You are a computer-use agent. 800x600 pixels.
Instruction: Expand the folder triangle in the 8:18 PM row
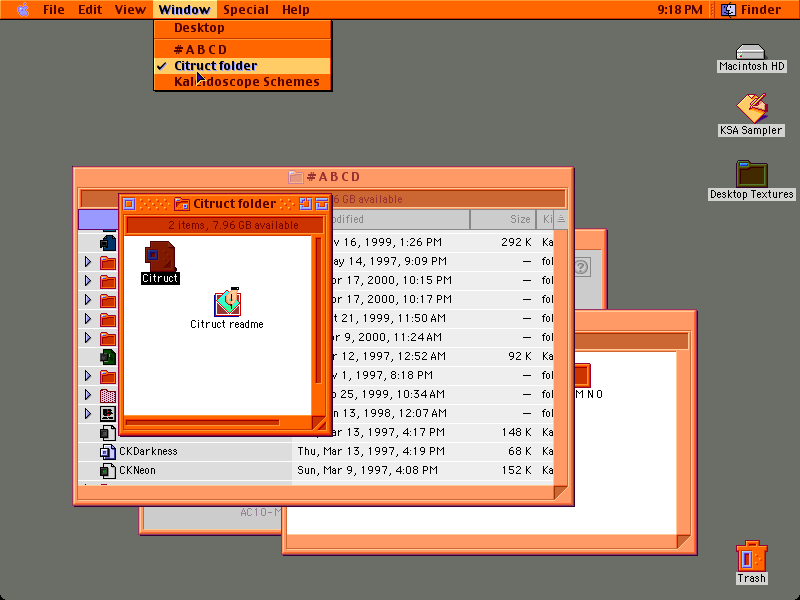(x=88, y=376)
